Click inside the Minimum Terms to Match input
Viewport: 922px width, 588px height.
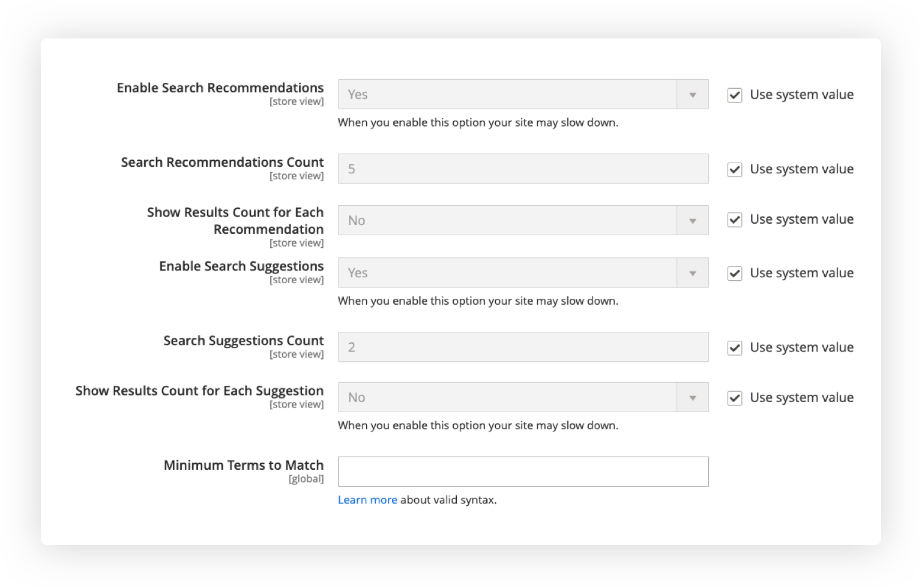tap(522, 472)
